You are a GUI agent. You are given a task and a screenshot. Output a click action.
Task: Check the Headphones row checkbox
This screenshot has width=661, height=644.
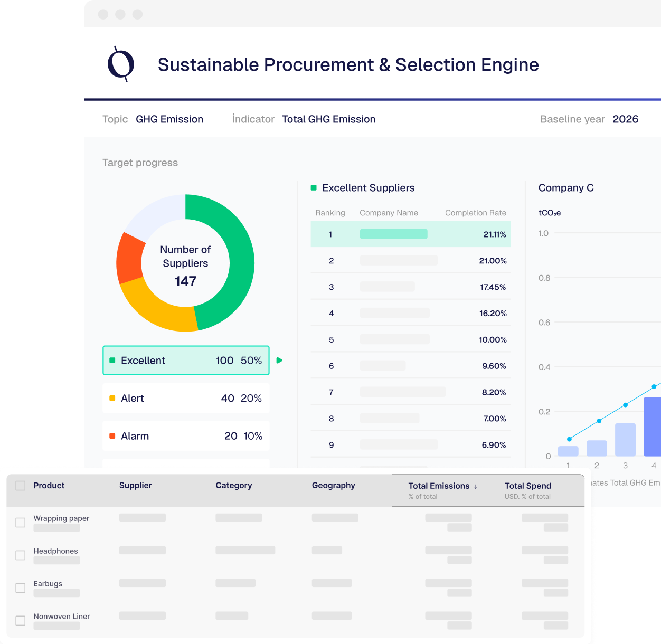[20, 555]
